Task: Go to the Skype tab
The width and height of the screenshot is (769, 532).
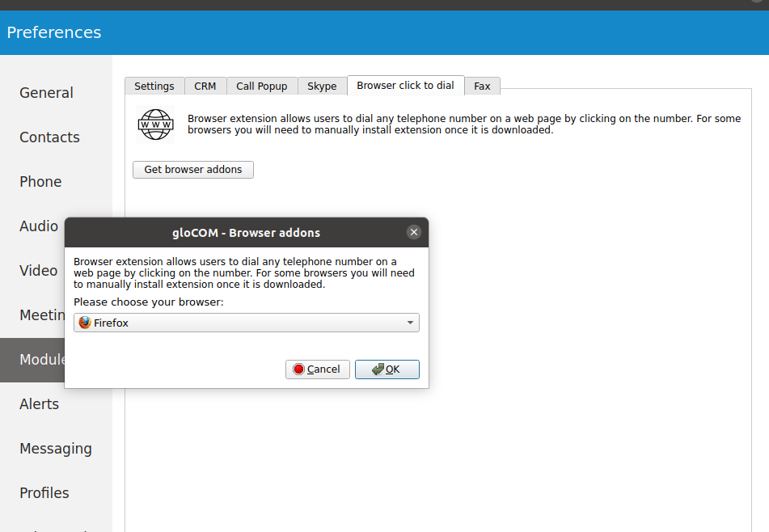Action: pyautogui.click(x=322, y=86)
